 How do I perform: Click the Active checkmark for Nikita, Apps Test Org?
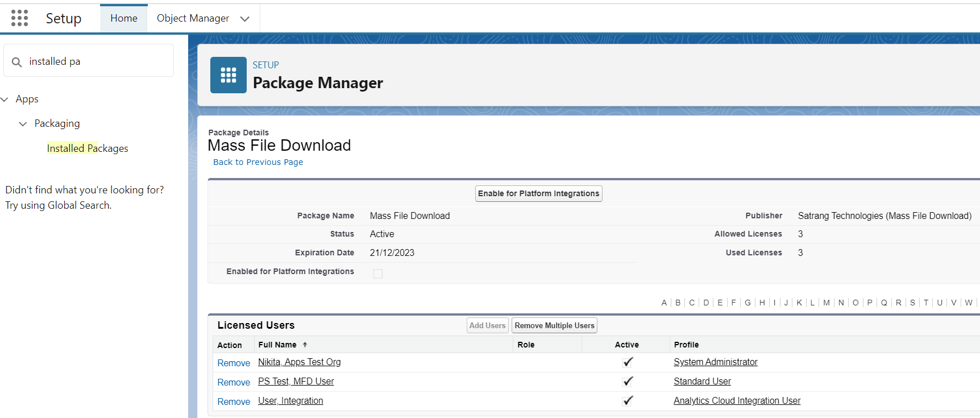click(628, 362)
